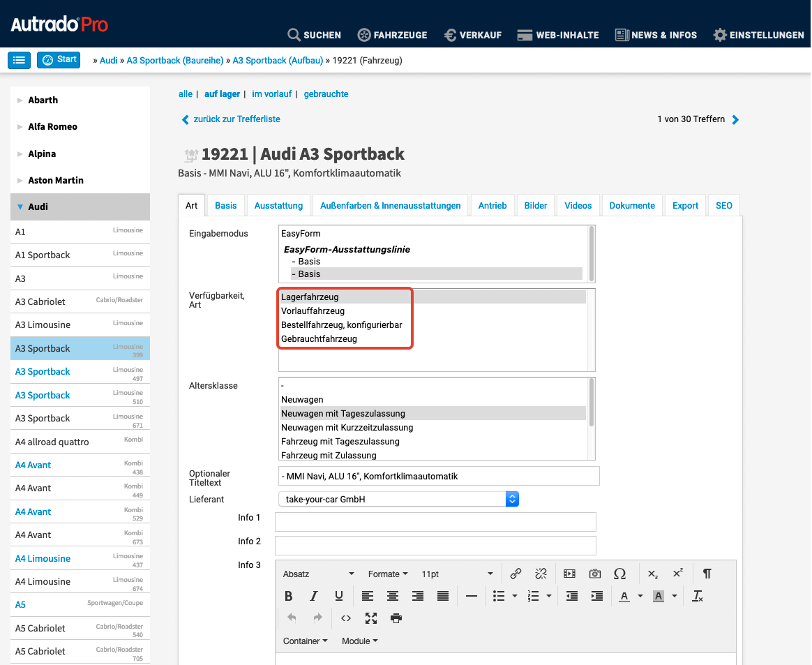This screenshot has width=812, height=665.
Task: Expand the Alfa Romeo brand entry
Action: tap(52, 126)
